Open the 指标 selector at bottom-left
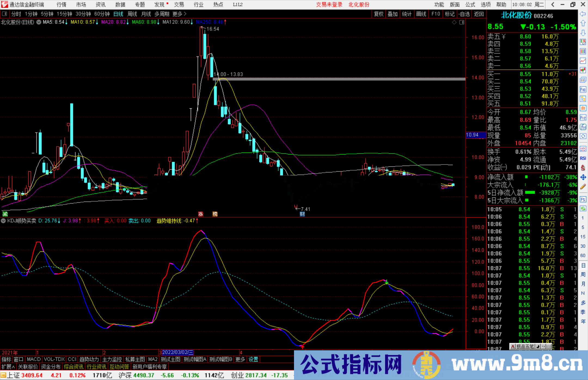 point(6,359)
